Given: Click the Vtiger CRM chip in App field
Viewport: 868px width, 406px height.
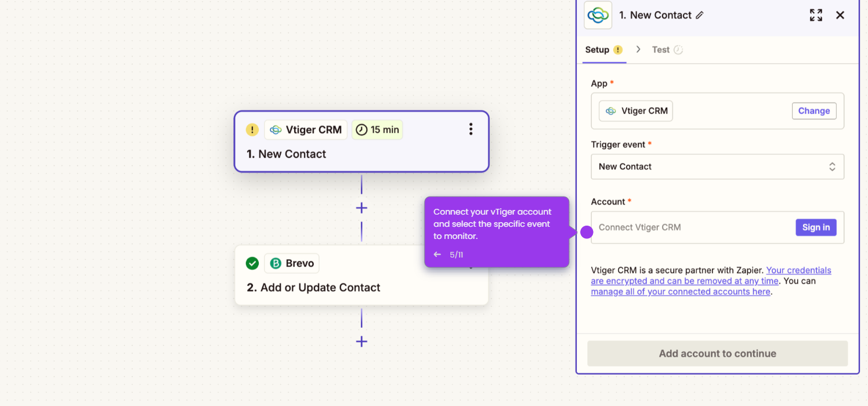Looking at the screenshot, I should tap(636, 111).
